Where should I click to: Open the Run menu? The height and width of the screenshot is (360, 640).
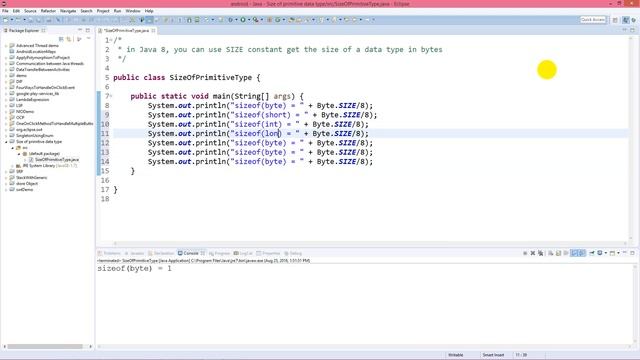pyautogui.click(x=117, y=11)
